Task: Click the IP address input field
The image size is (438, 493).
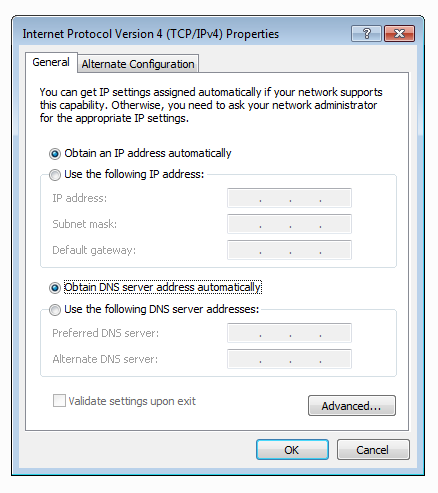Action: click(289, 198)
